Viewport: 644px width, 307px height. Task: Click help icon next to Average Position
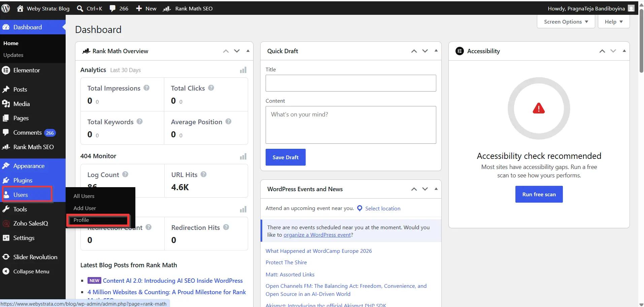coord(228,121)
